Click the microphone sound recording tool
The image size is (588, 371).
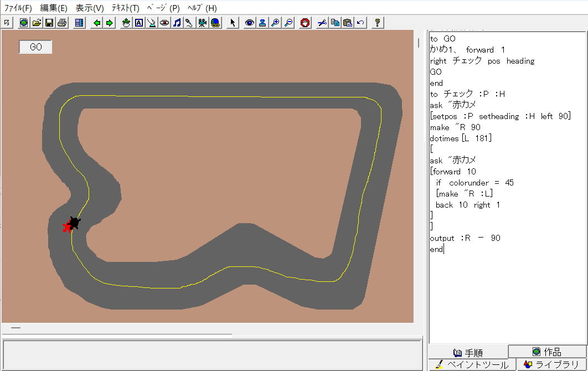189,23
